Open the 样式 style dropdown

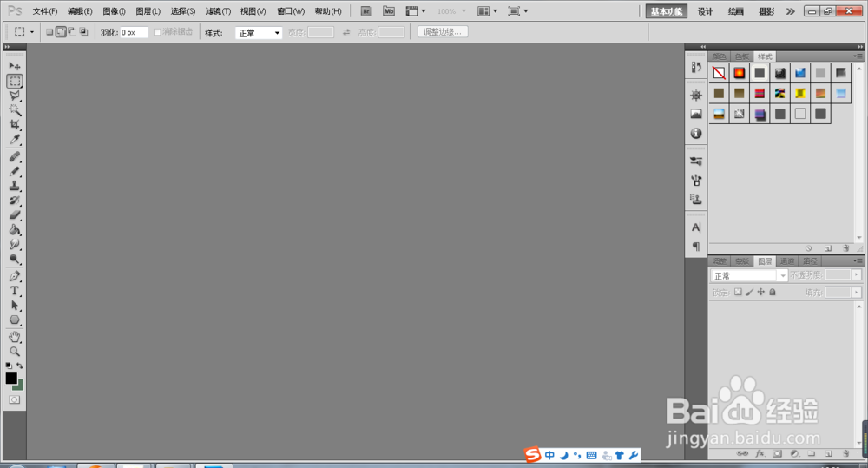click(259, 33)
